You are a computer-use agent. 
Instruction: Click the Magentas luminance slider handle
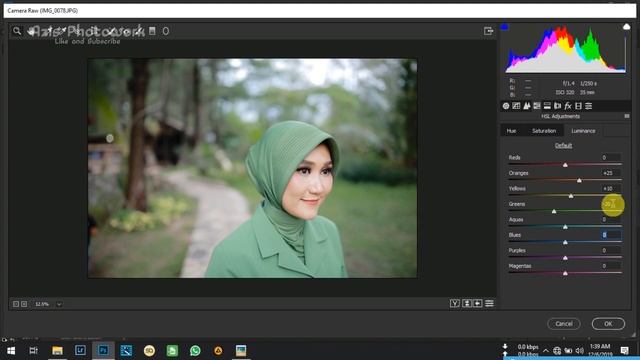coord(565,273)
